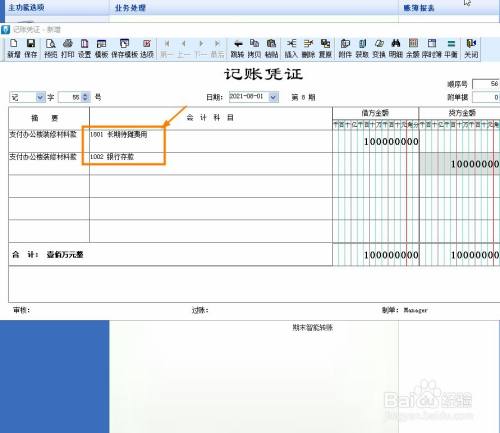Click the 平衡 equals-sign icon
Screen dimensions: 500x433
pyautogui.click(x=451, y=44)
